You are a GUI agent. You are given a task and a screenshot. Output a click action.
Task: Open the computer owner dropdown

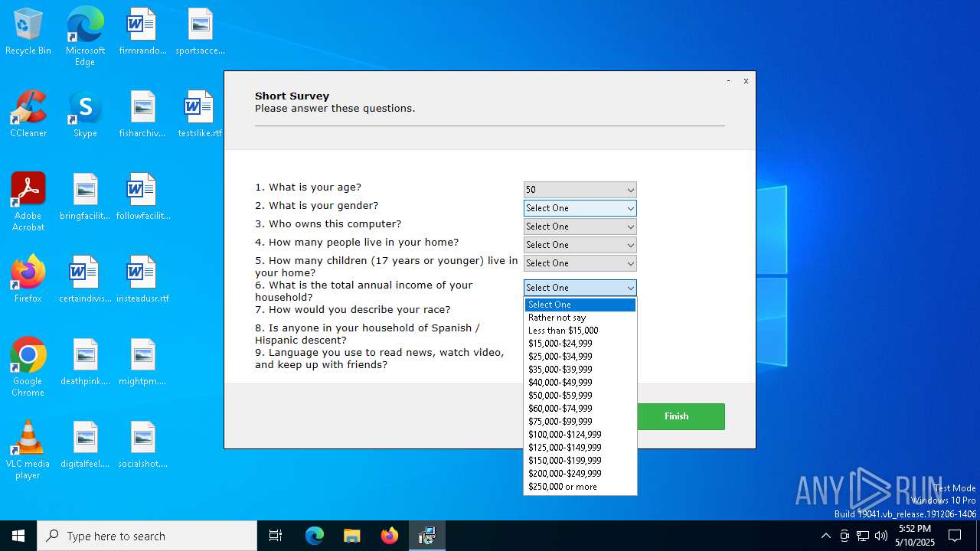[x=580, y=227]
